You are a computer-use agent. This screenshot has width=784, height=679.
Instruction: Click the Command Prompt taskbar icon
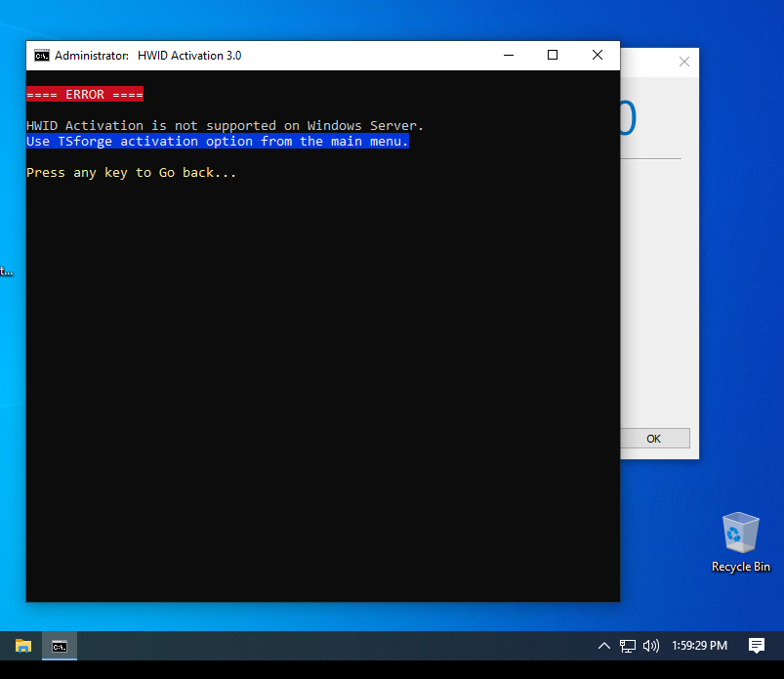pyautogui.click(x=60, y=646)
